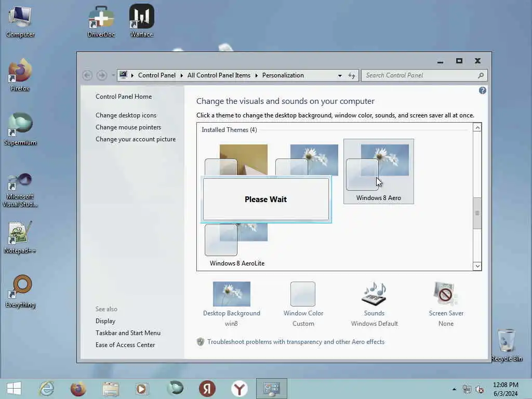Click the Control Panel breadcrumb
Screen dimensions: 532x399
pos(157,75)
